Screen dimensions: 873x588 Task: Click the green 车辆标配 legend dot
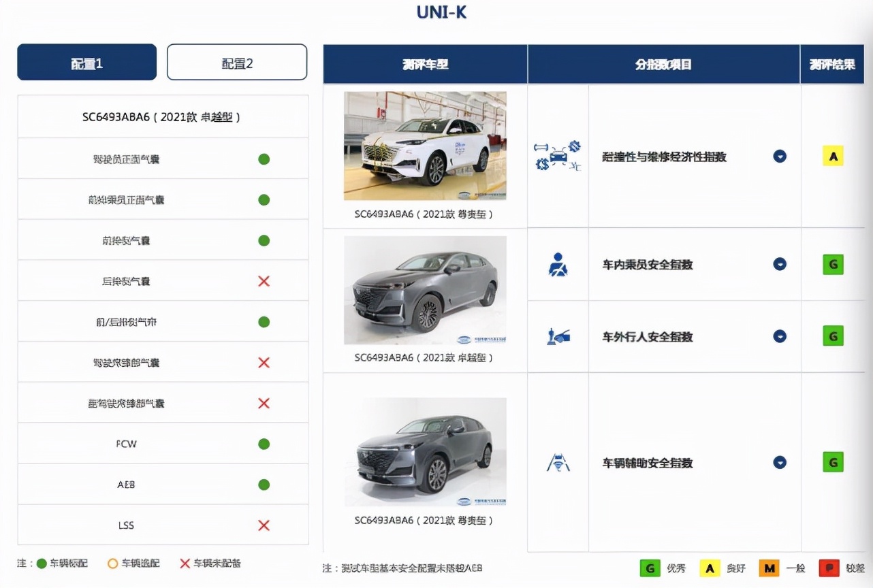(x=42, y=563)
